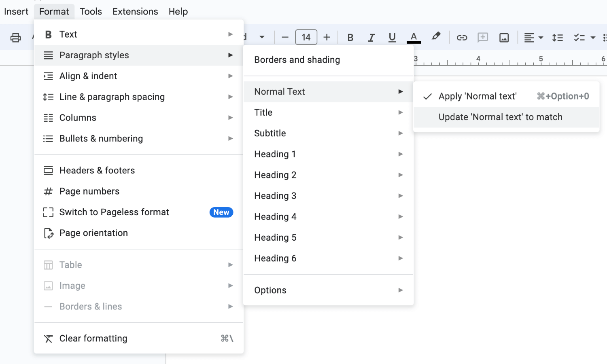Screen dimensions: 607x364
Task: Open the Extensions menu
Action: click(135, 11)
